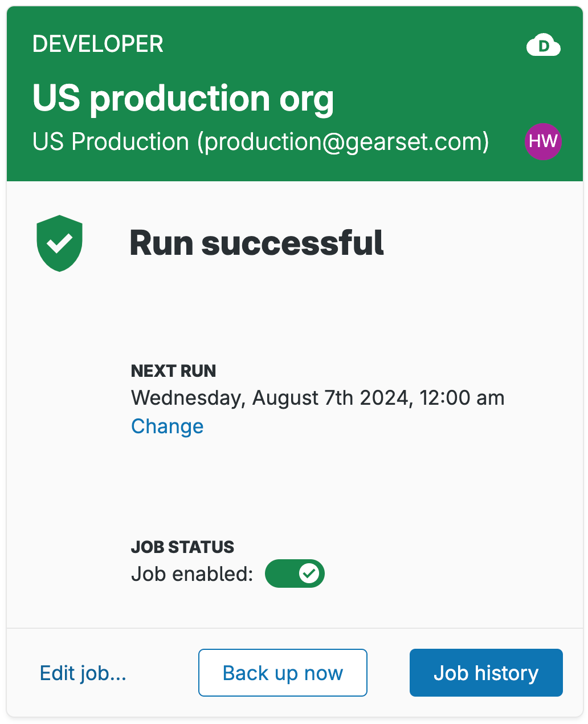Click the developer cloud icon in header
The height and width of the screenshot is (724, 588).
point(543,46)
